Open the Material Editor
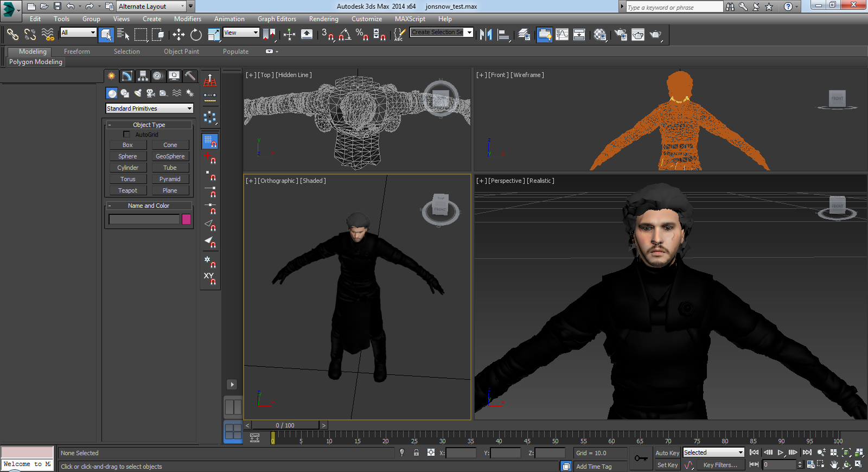This screenshot has height=472, width=868. (599, 35)
